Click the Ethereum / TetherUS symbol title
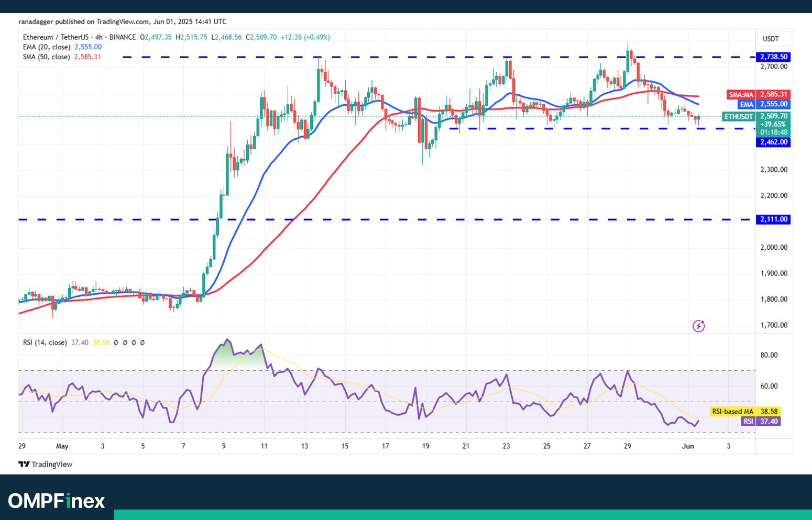The image size is (812, 520). point(56,37)
